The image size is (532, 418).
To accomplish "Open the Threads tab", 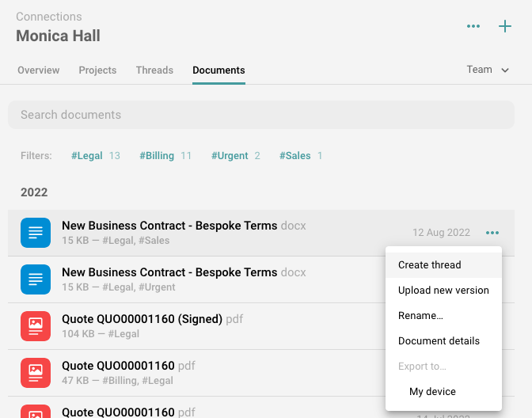I will pyautogui.click(x=154, y=70).
